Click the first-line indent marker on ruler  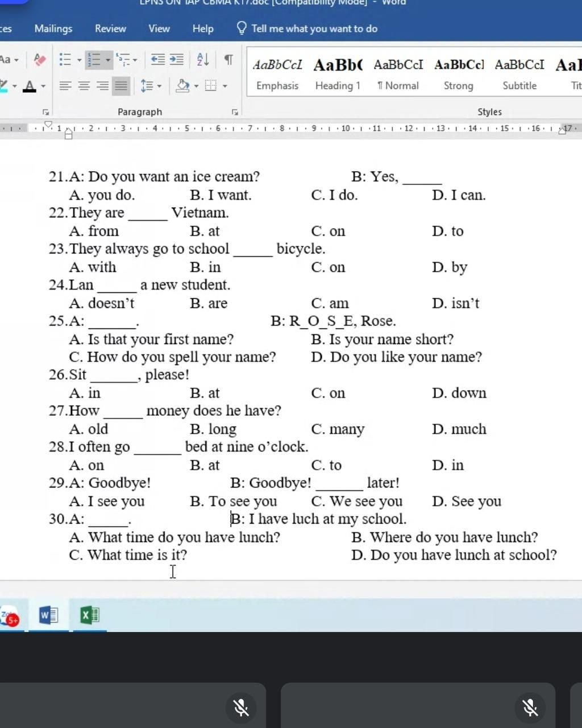pyautogui.click(x=48, y=124)
